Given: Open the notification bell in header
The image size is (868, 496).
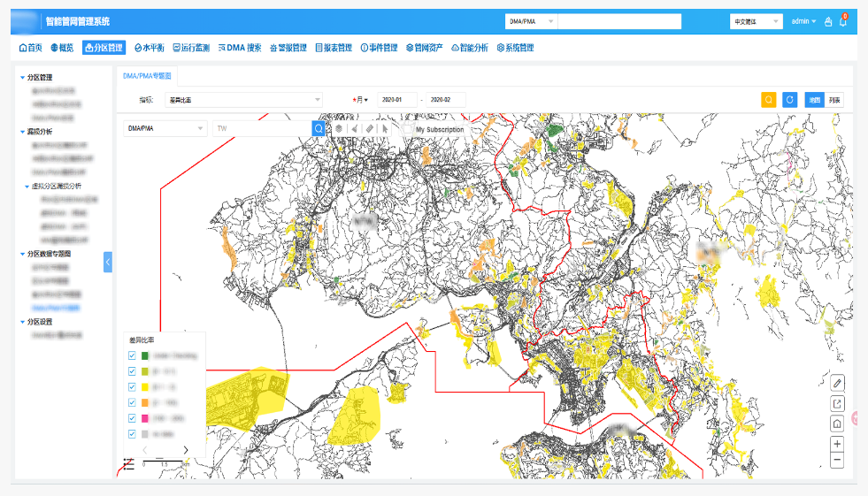Looking at the screenshot, I should [843, 21].
